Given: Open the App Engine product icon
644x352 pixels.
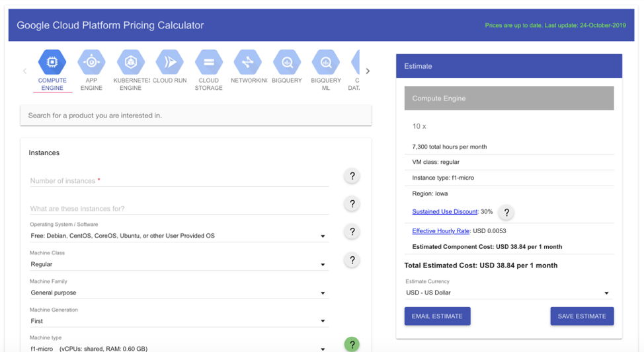Looking at the screenshot, I should [91, 63].
